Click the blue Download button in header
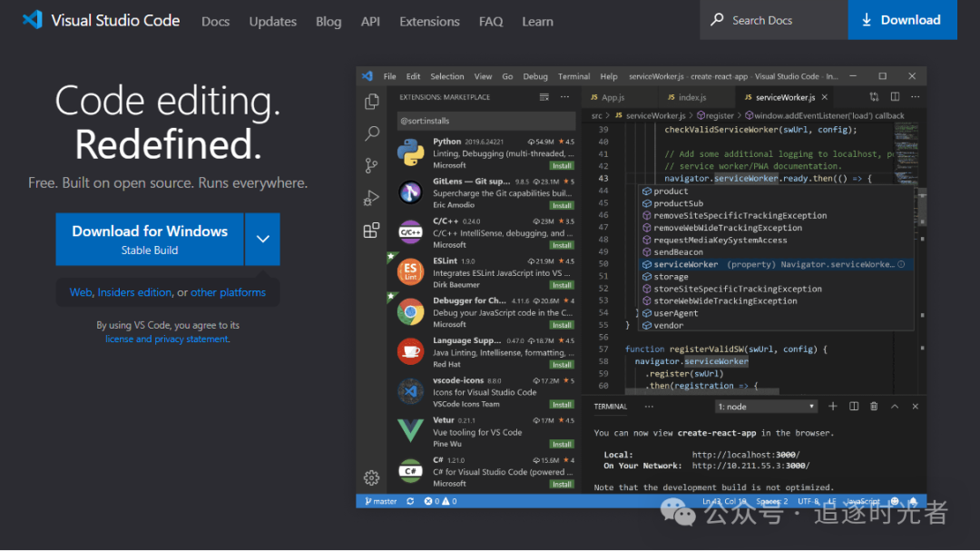Viewport: 980px width, 551px height. (902, 20)
